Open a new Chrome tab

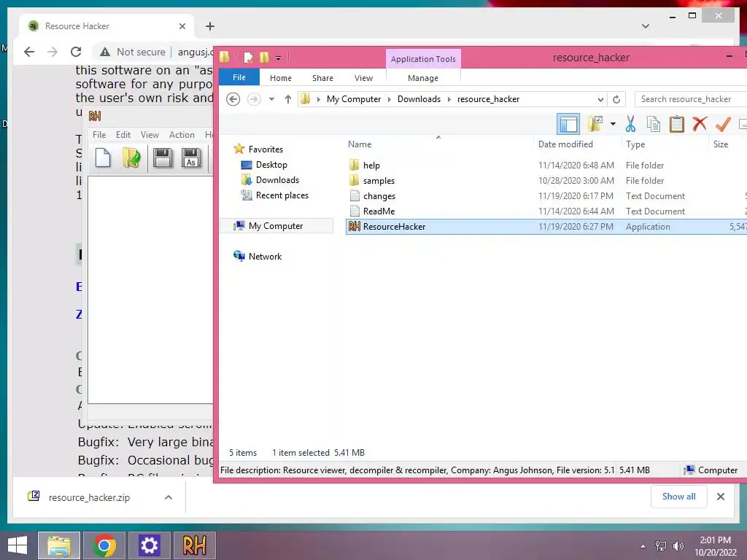pos(209,26)
